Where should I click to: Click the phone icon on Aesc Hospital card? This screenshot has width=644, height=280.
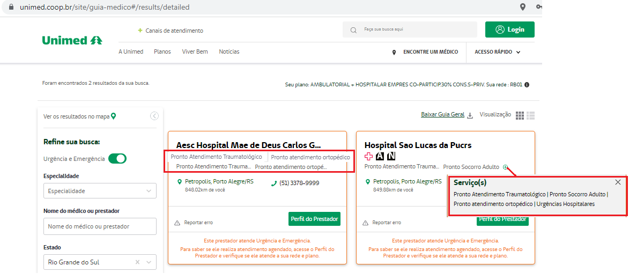pyautogui.click(x=274, y=183)
